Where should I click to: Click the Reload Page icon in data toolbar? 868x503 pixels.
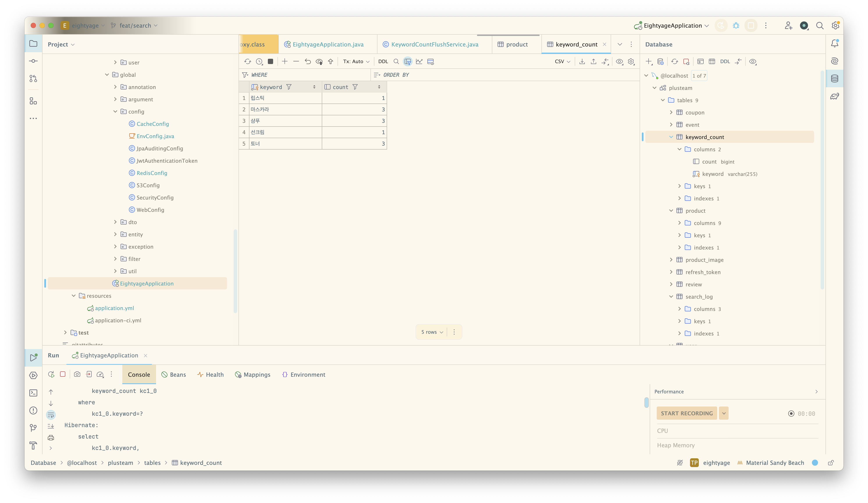[248, 62]
